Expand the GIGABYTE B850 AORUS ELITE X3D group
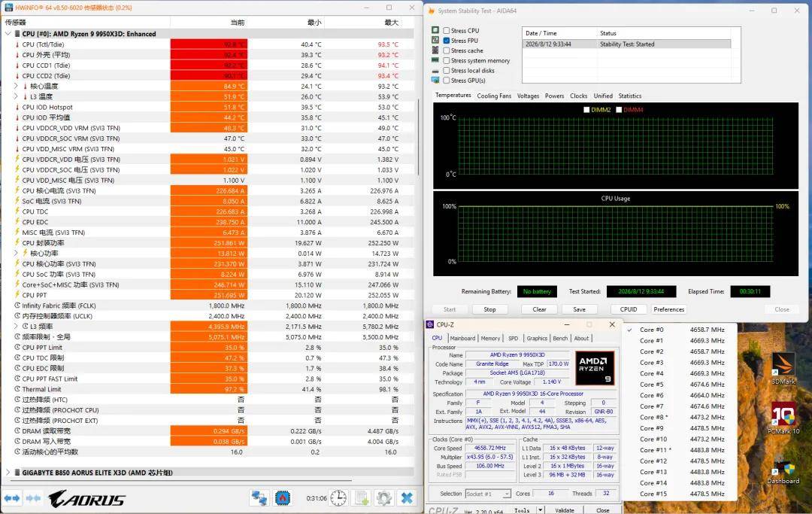 click(x=8, y=473)
